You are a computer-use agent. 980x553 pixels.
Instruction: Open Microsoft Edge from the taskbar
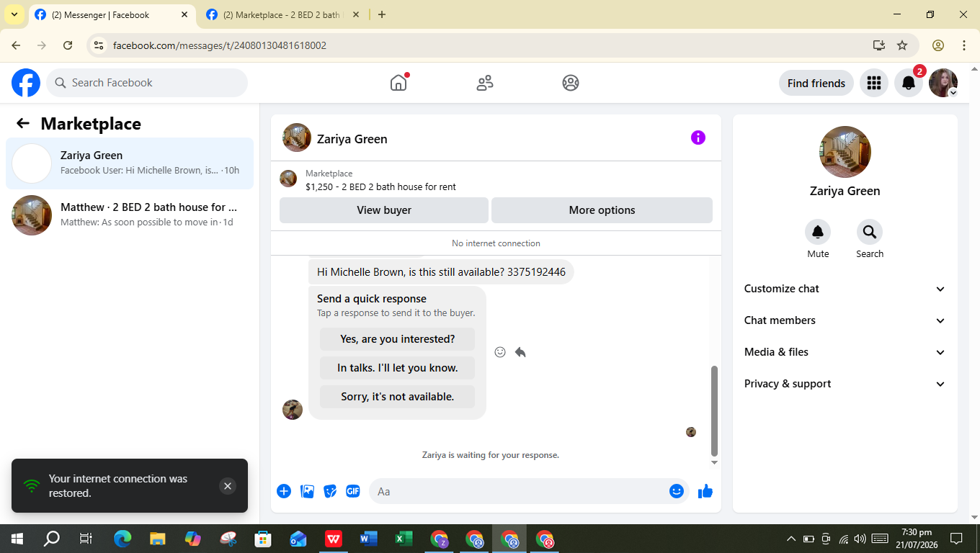(122, 539)
